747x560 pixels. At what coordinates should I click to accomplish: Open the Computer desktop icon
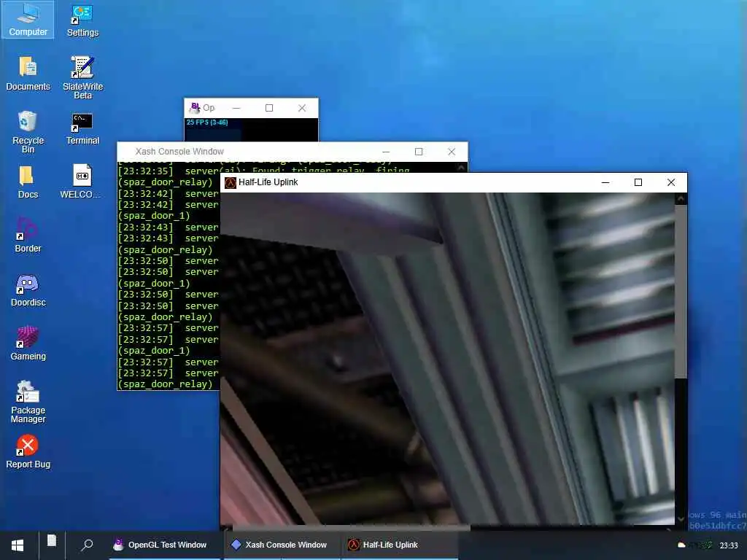click(x=28, y=20)
